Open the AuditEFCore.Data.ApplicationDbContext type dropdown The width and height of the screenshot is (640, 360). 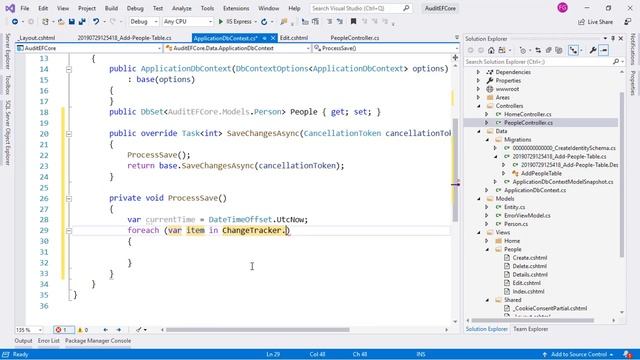point(238,48)
